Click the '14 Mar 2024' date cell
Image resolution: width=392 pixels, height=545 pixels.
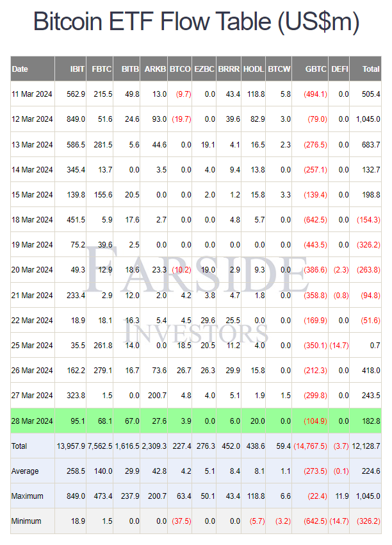coord(32,170)
